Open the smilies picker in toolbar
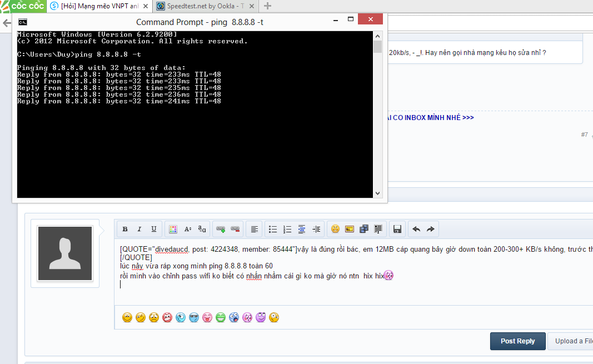 [335, 229]
